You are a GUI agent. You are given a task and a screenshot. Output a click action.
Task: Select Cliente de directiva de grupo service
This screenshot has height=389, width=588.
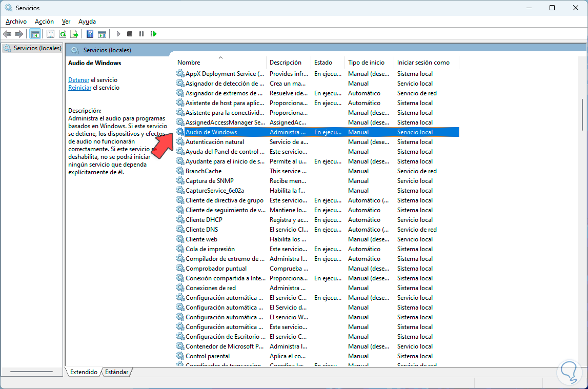tap(318, 200)
